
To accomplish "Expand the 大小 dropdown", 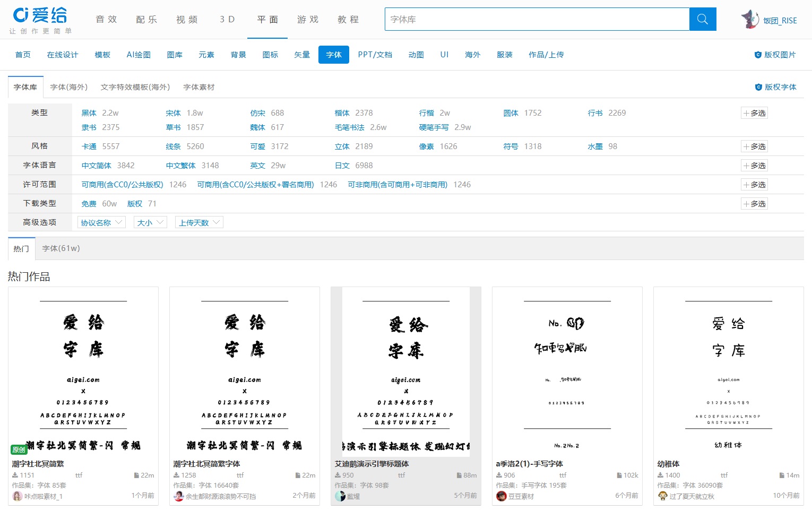I will 150,223.
